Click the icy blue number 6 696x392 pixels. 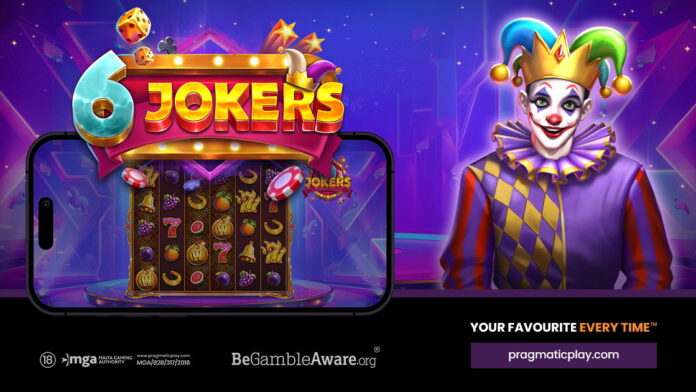[x=103, y=99]
